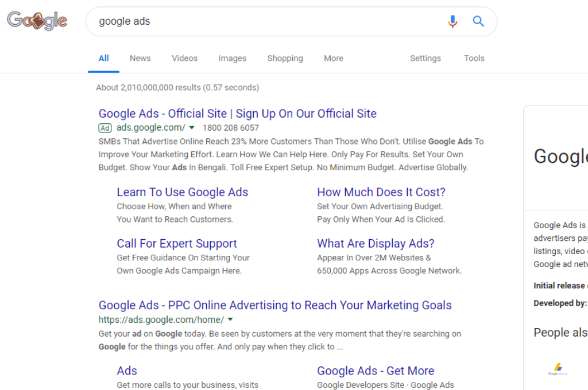Open What Are Display Ads link
The width and height of the screenshot is (588, 390).
(376, 244)
